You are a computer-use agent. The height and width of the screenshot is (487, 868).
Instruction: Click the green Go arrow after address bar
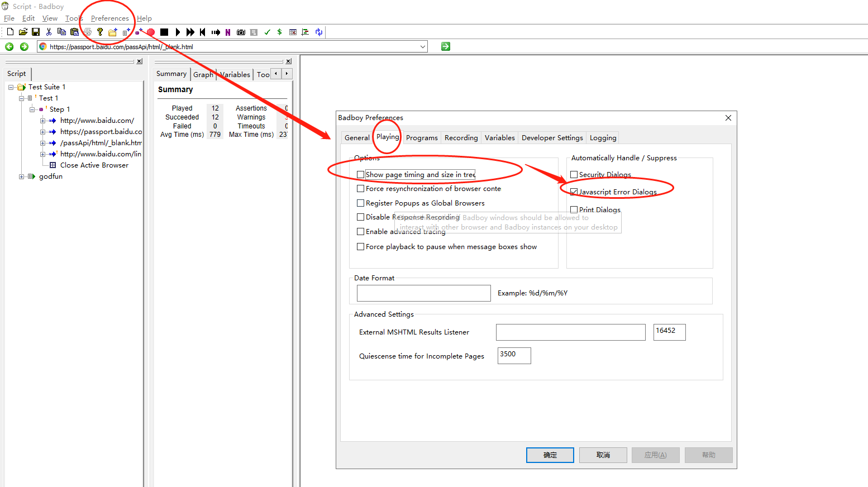[446, 46]
